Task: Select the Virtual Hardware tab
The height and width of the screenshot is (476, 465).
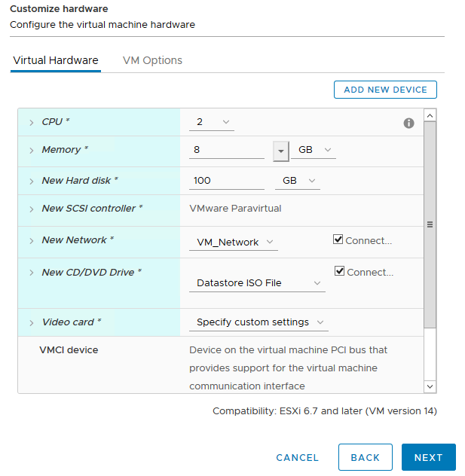Action: pyautogui.click(x=56, y=60)
